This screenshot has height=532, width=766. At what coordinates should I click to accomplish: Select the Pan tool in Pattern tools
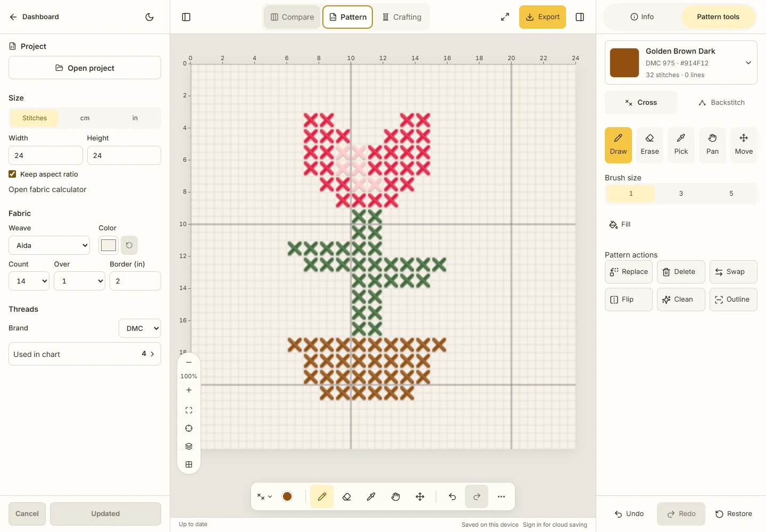point(712,145)
